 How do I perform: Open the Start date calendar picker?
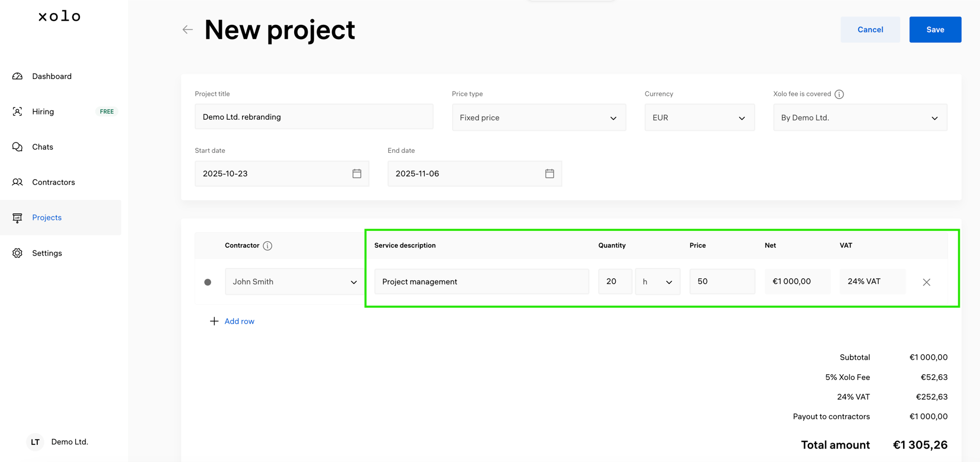coord(357,173)
